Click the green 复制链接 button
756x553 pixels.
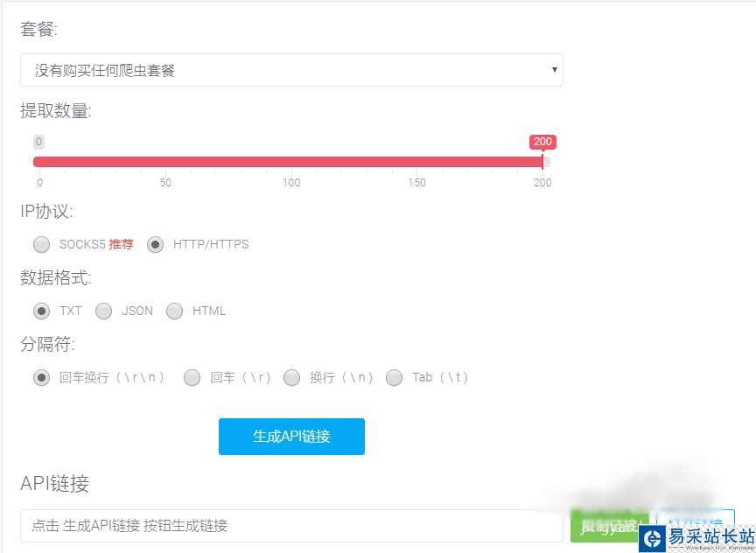coord(610,526)
